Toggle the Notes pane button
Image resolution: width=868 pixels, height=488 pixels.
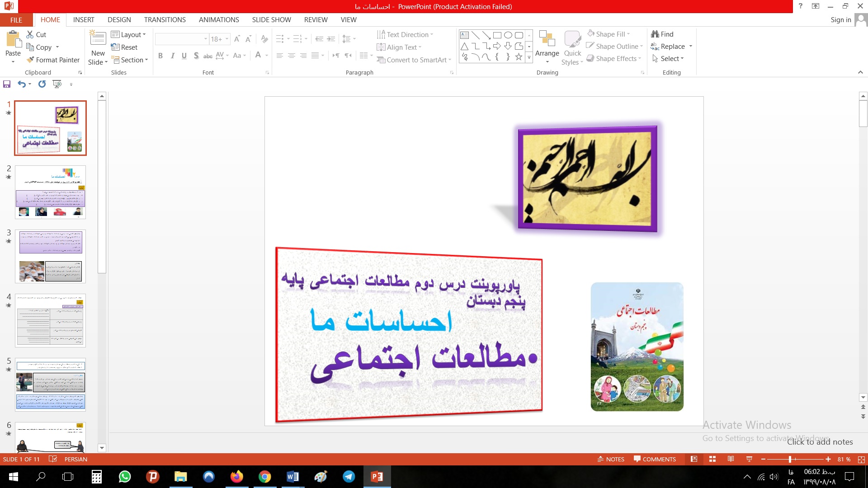[x=611, y=459]
